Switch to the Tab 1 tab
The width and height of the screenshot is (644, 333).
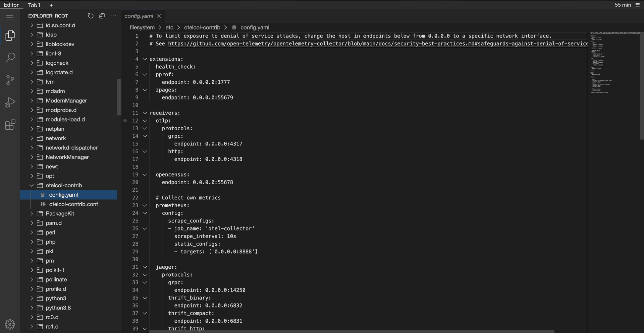coord(34,5)
